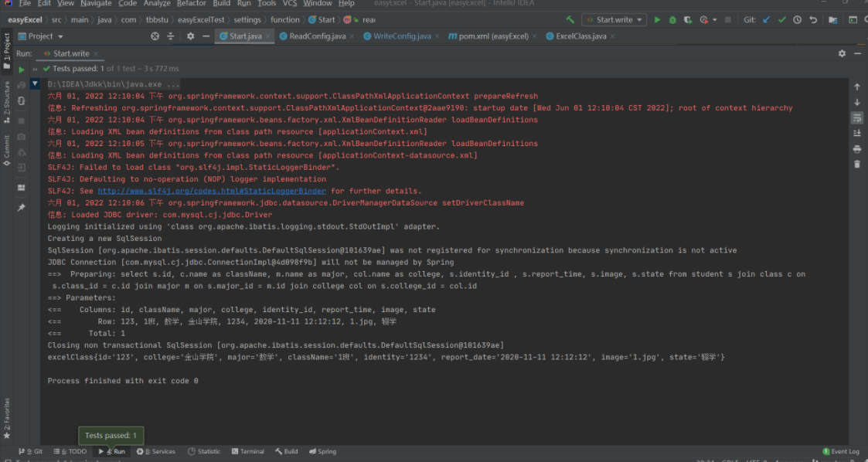
Task: Open the Navigate menu
Action: tap(96, 3)
